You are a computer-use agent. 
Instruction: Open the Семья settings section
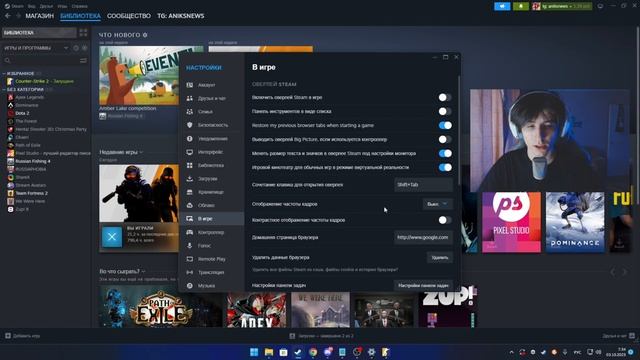(211, 111)
